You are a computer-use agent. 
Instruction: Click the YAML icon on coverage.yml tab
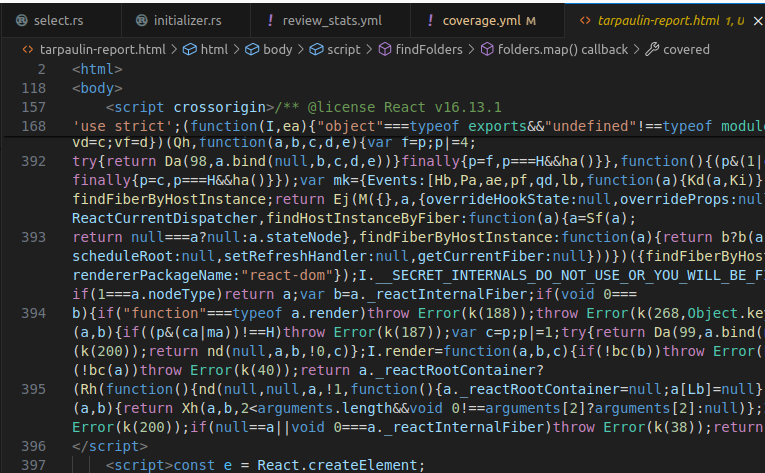pos(430,20)
